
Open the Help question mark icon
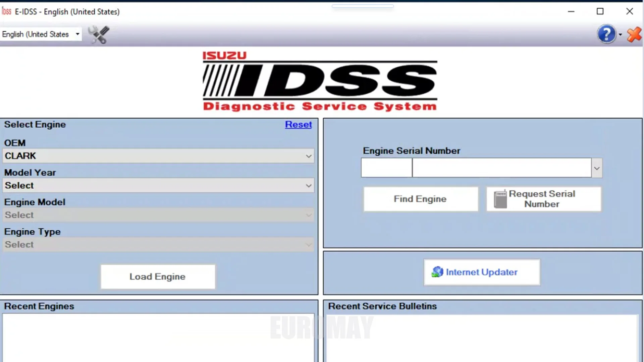pyautogui.click(x=607, y=34)
